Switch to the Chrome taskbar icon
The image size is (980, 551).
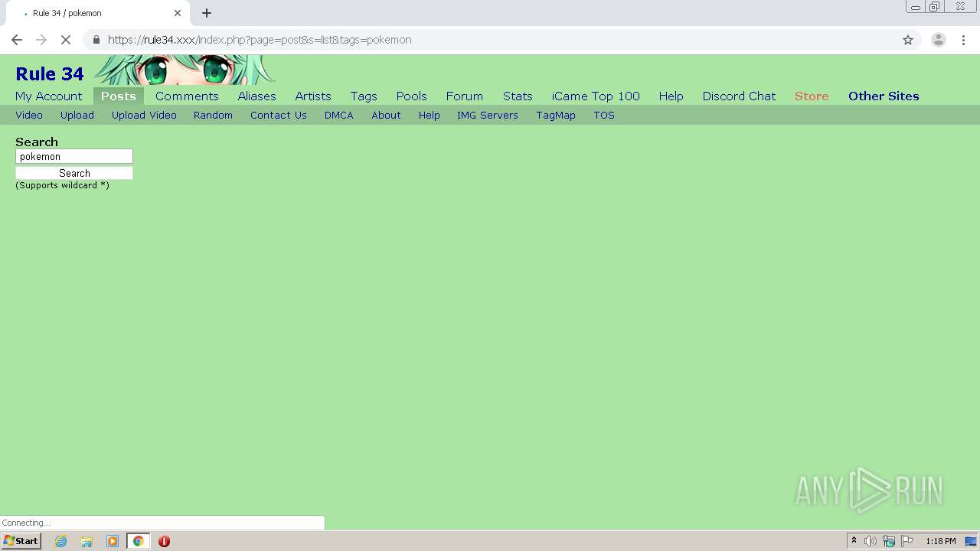pos(139,541)
